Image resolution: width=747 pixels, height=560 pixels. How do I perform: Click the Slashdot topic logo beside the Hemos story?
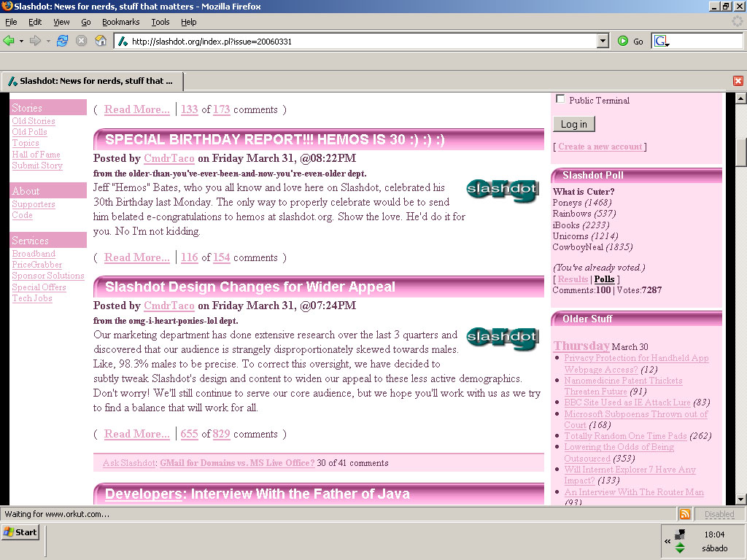pyautogui.click(x=502, y=190)
